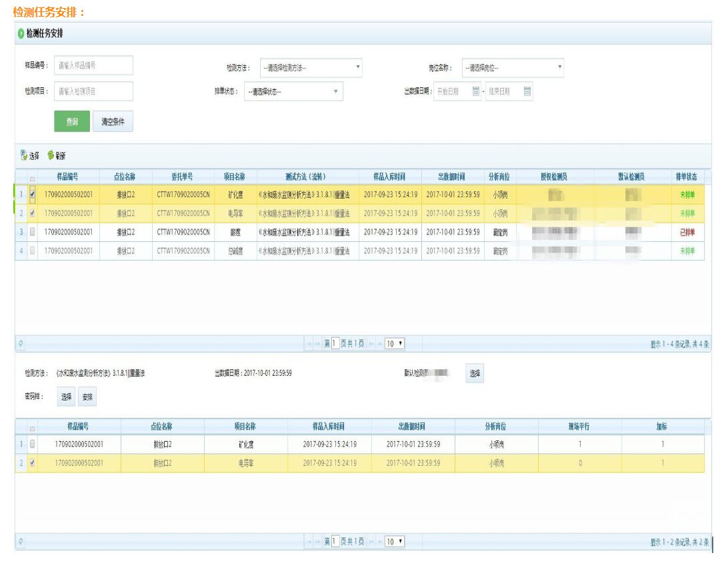Open the 开始日期 calendar picker icon
Screen dimensions: 728x569
[476, 92]
